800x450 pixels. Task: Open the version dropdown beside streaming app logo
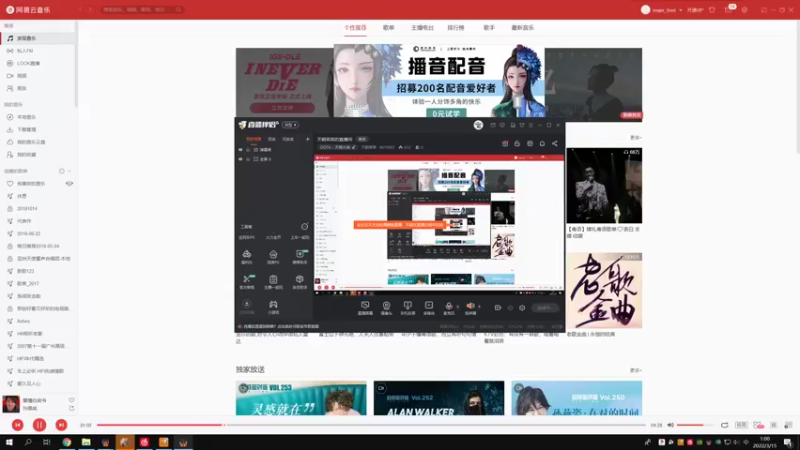pos(291,125)
